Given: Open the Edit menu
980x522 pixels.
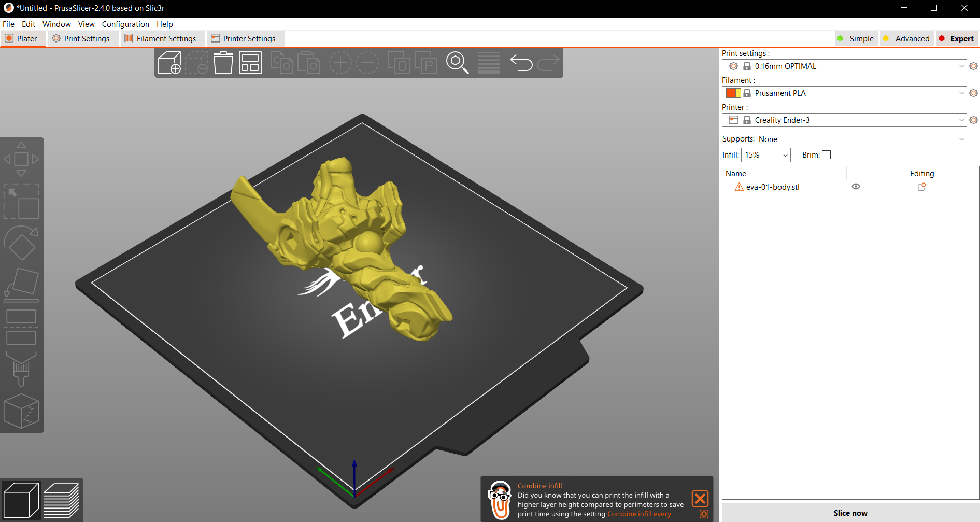Looking at the screenshot, I should pos(29,24).
